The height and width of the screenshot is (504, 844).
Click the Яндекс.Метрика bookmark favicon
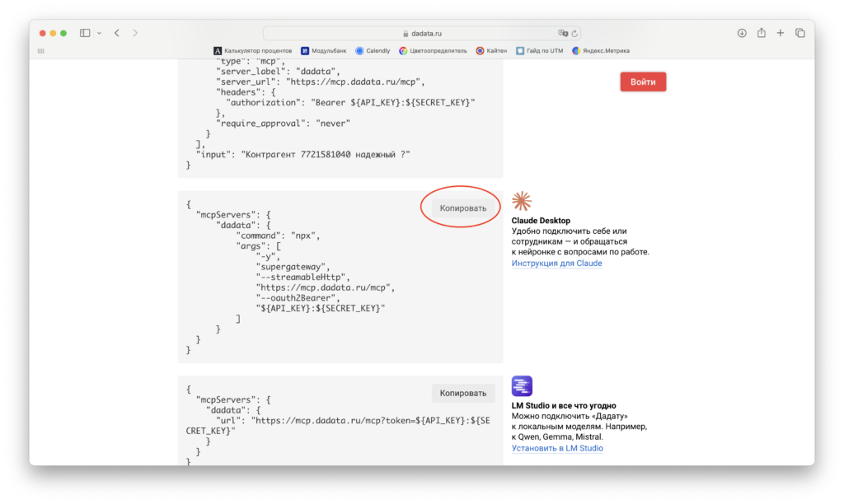[576, 50]
